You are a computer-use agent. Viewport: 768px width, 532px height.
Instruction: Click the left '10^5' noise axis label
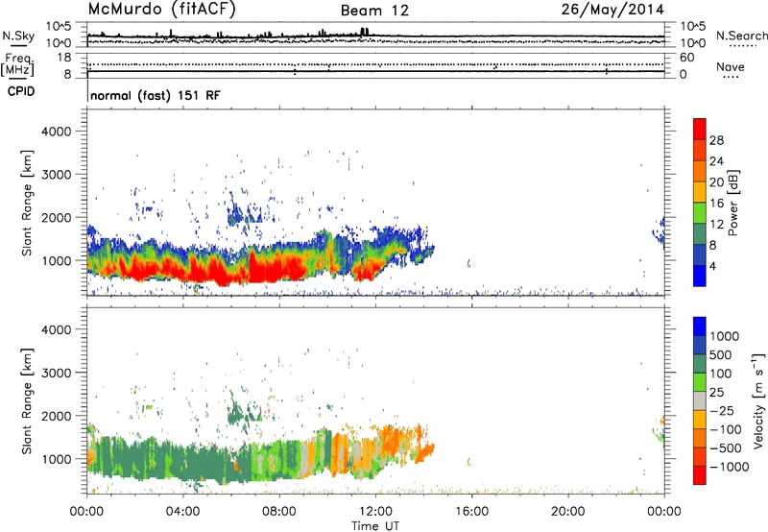[60, 26]
